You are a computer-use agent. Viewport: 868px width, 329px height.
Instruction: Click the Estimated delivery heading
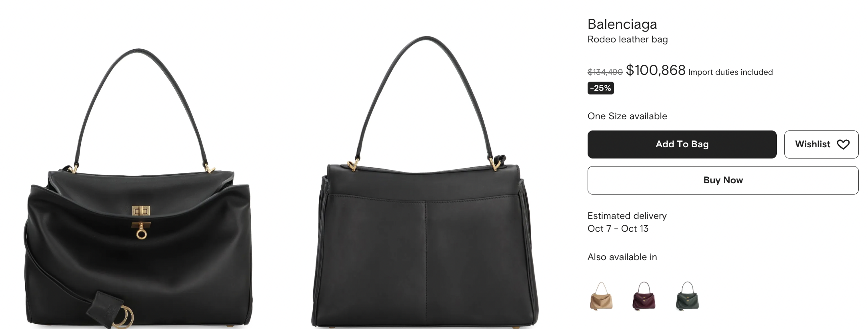pos(627,216)
